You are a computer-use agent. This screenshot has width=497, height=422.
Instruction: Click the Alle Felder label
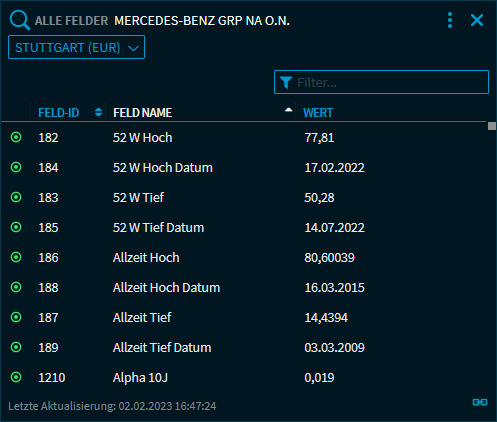[71, 21]
